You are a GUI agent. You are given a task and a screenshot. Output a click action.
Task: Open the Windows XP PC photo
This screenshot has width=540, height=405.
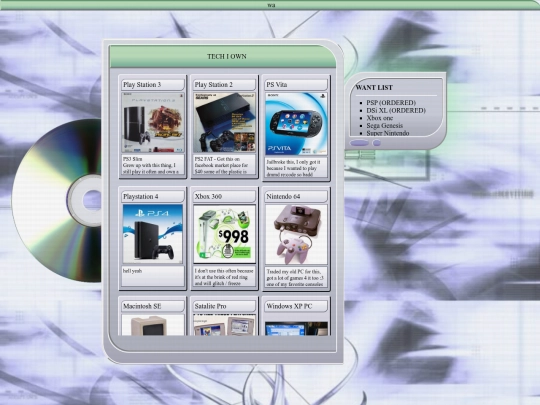pyautogui.click(x=296, y=329)
